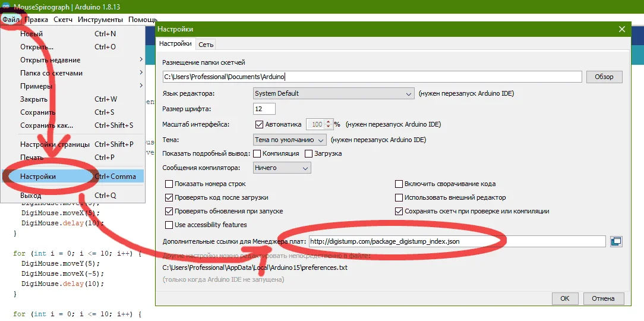Enable Использовать внешний редактор checkbox
The width and height of the screenshot is (644, 321).
[399, 198]
